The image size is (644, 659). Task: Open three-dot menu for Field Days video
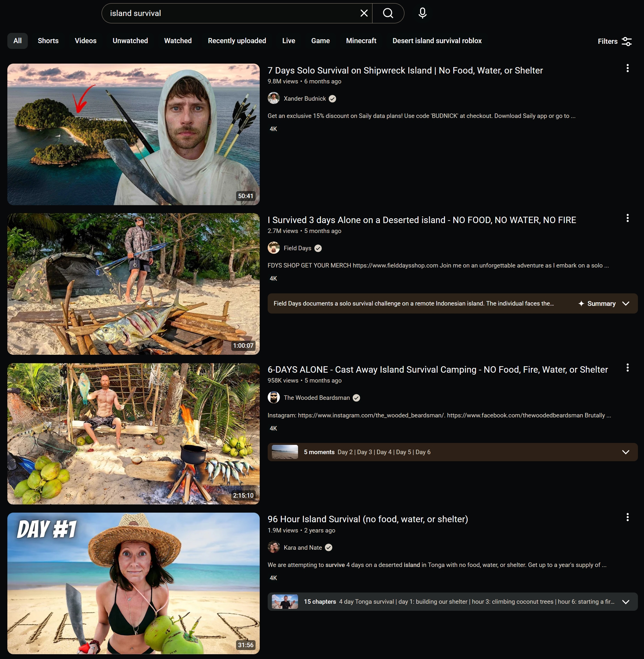tap(627, 218)
